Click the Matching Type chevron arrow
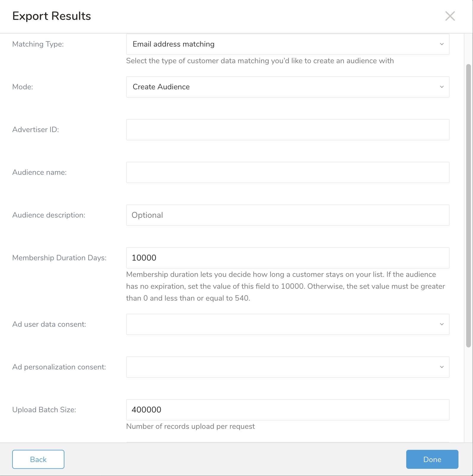The width and height of the screenshot is (473, 476). pyautogui.click(x=442, y=44)
